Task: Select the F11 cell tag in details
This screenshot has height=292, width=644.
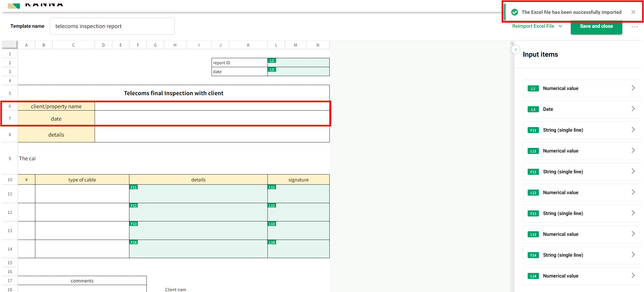Action: (133, 187)
